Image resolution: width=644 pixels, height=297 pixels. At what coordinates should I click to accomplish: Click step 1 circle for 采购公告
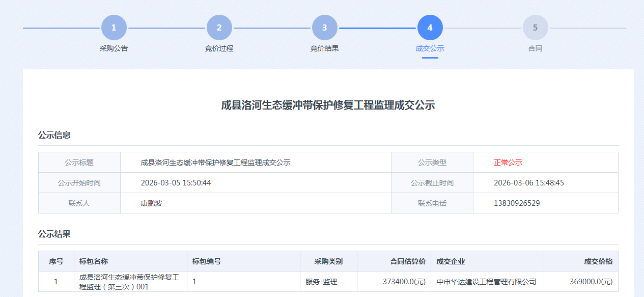click(x=114, y=28)
